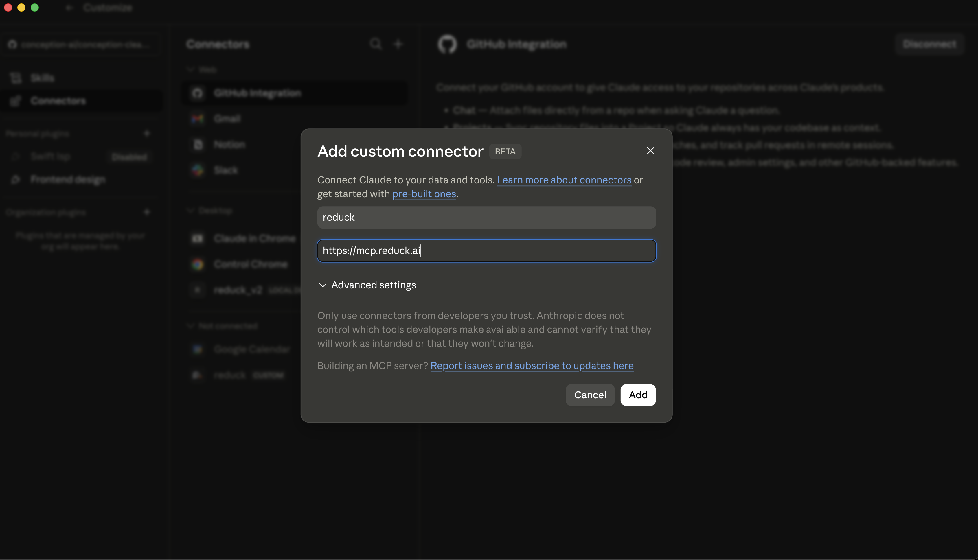Click the URL field with https://mcp.reduck.ai
This screenshot has width=978, height=560.
click(x=486, y=251)
